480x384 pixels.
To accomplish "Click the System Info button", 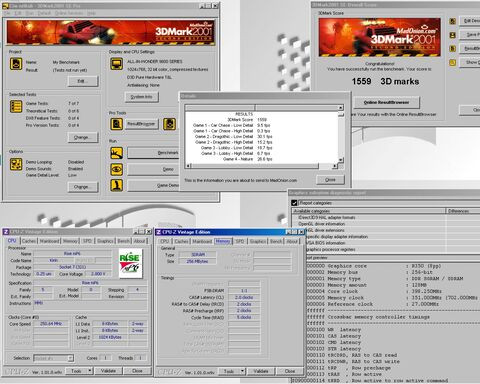I will pos(142,97).
